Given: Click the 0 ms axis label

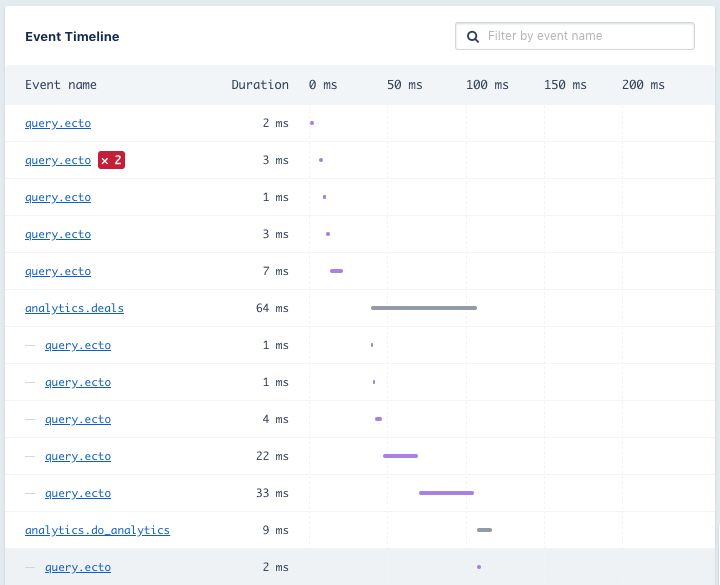Looking at the screenshot, I should tap(323, 85).
